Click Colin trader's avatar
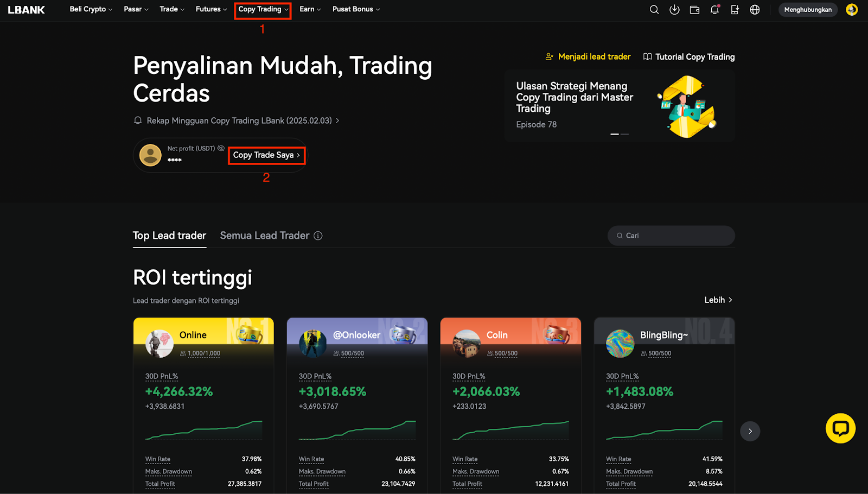Image resolution: width=868 pixels, height=494 pixels. [x=467, y=344]
